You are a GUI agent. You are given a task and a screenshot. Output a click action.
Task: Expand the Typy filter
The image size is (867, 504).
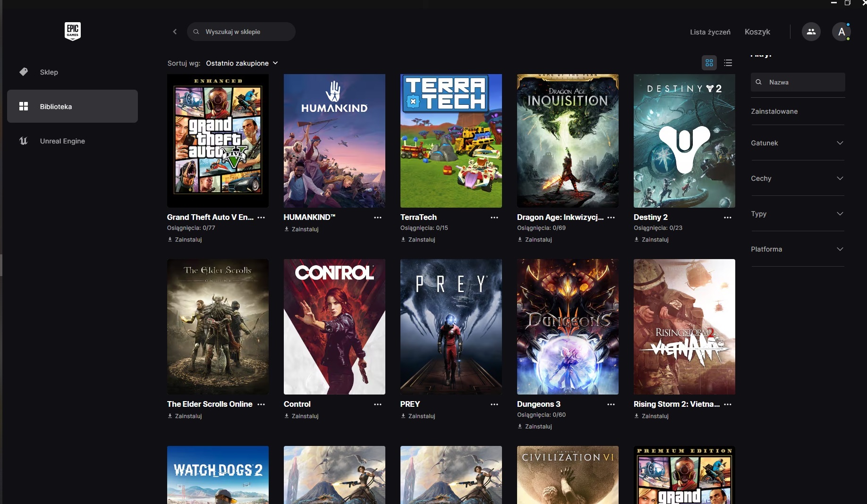(x=798, y=214)
